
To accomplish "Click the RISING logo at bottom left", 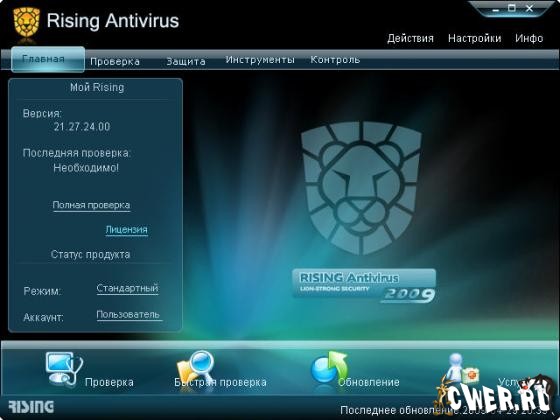I will (31, 407).
